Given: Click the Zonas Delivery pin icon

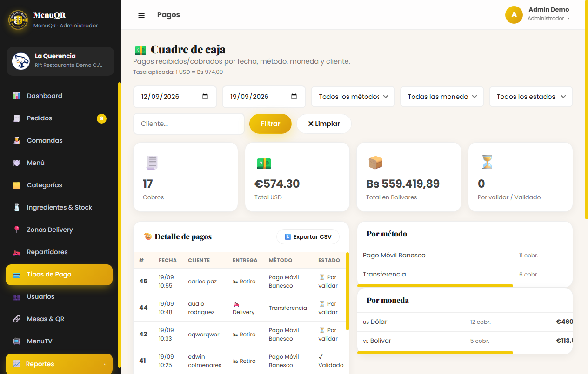Looking at the screenshot, I should pos(17,230).
